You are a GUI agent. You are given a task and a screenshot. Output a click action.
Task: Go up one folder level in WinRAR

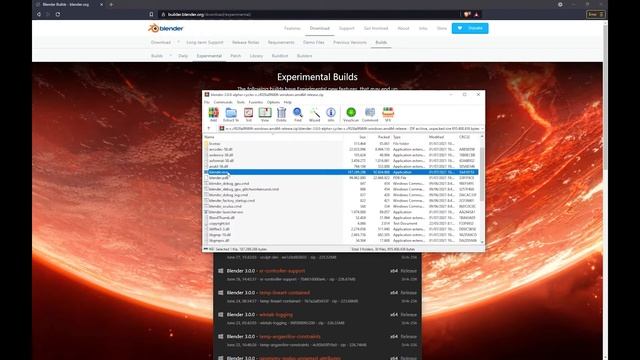(209, 129)
